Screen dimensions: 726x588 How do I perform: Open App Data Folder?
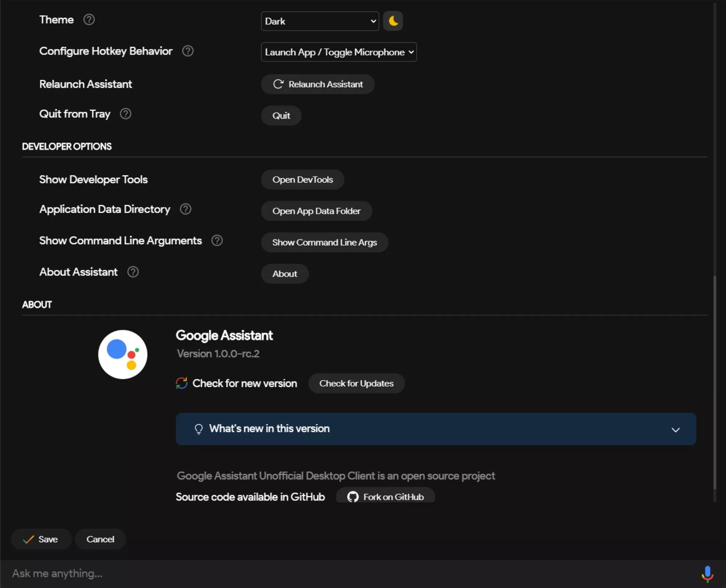(x=317, y=211)
